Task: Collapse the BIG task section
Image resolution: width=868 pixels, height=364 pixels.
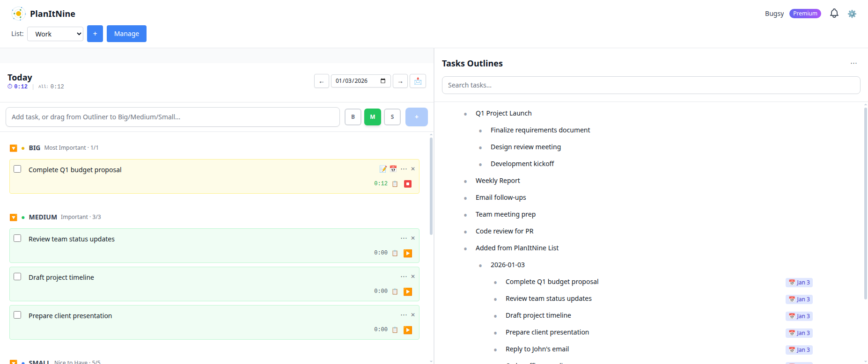Action: (14, 148)
